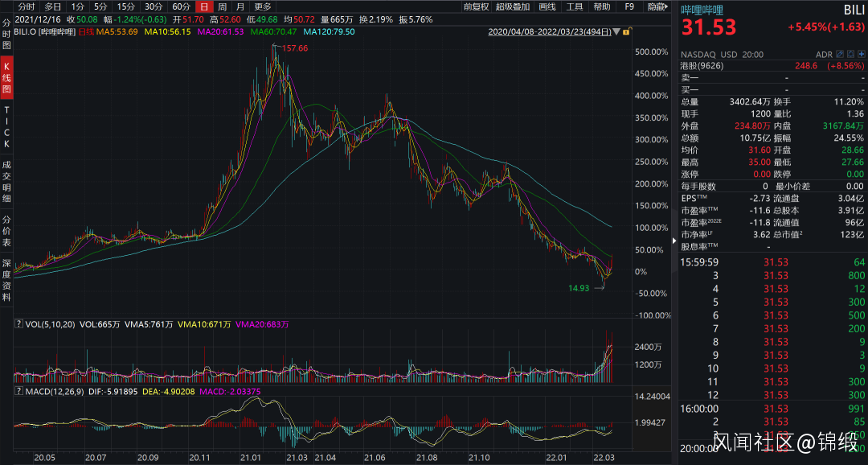Select the 60分 period tab

(181, 6)
